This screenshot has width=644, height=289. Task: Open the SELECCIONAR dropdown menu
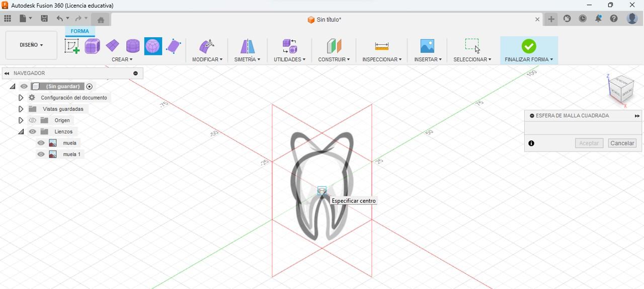(x=472, y=59)
